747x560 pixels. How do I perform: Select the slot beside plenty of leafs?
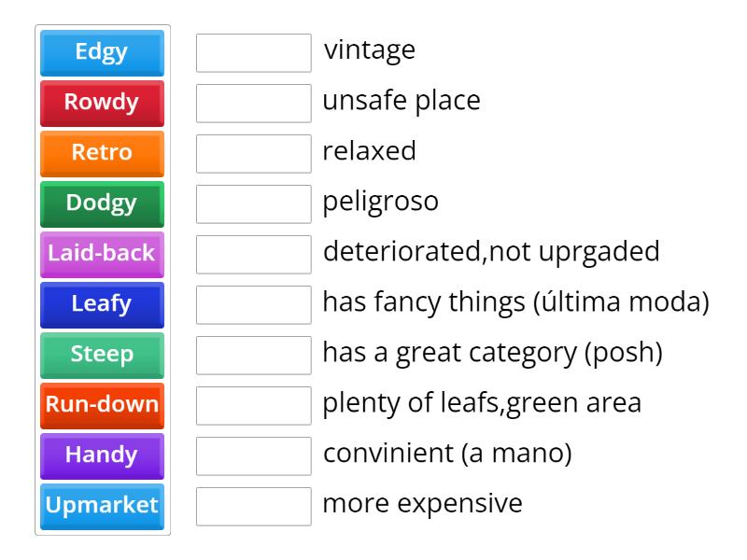pyautogui.click(x=253, y=405)
